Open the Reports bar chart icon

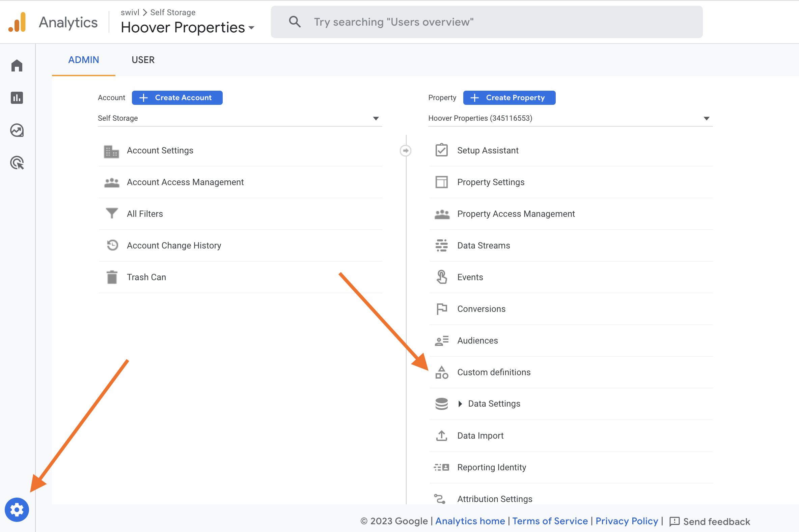[17, 98]
